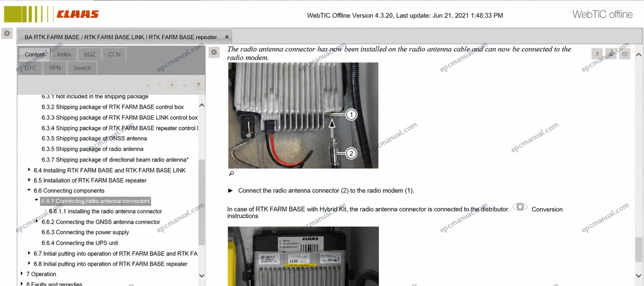Screen dimensions: 644x286
Task: Switch to the BGZ tab
Action: (89, 54)
